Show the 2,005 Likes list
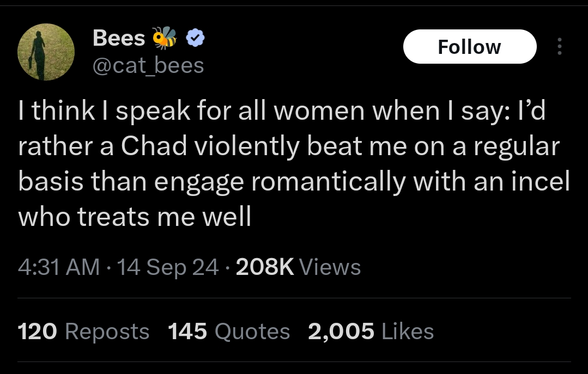The image size is (588, 374). coord(371,332)
